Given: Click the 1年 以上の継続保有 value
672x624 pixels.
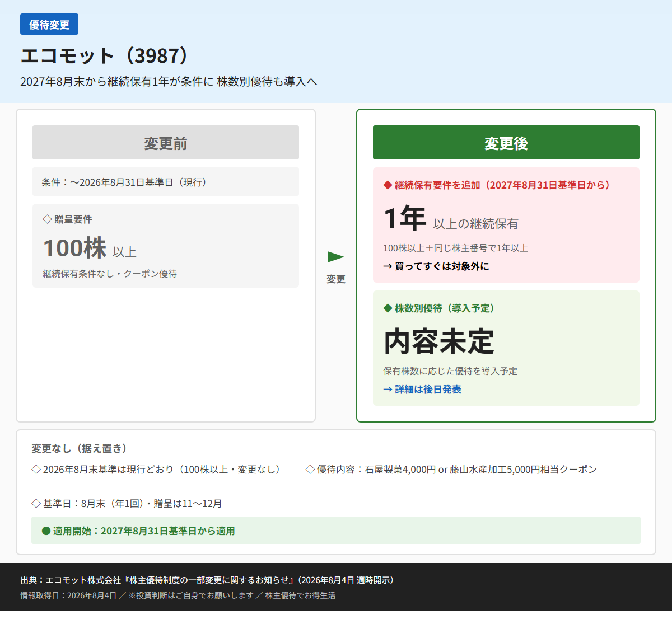Looking at the screenshot, I should (451, 218).
